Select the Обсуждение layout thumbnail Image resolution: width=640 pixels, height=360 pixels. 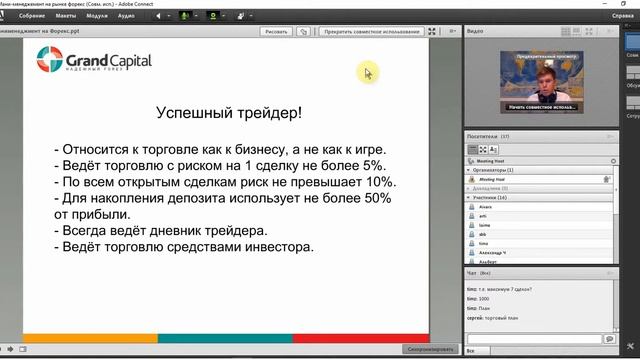point(633,73)
